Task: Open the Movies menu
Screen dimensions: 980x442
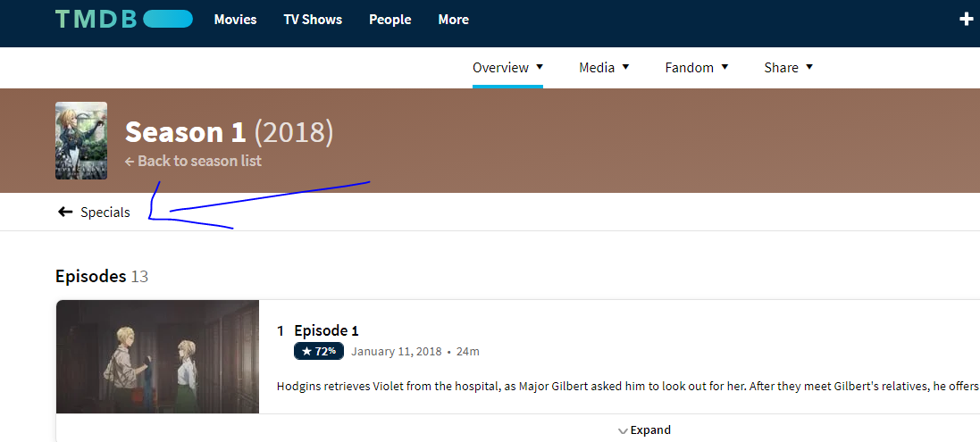Action: pos(235,19)
